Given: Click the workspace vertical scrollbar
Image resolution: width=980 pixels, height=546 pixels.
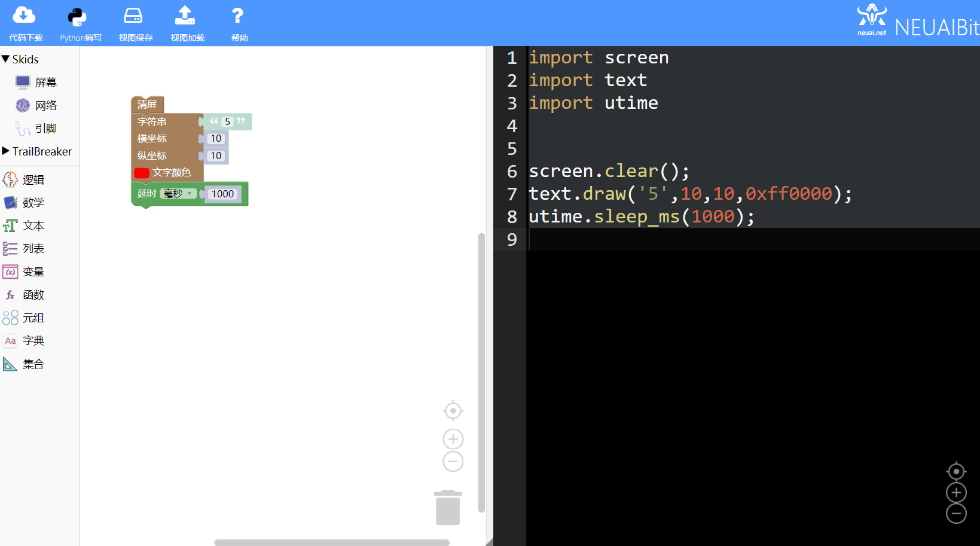Looking at the screenshot, I should tap(481, 373).
